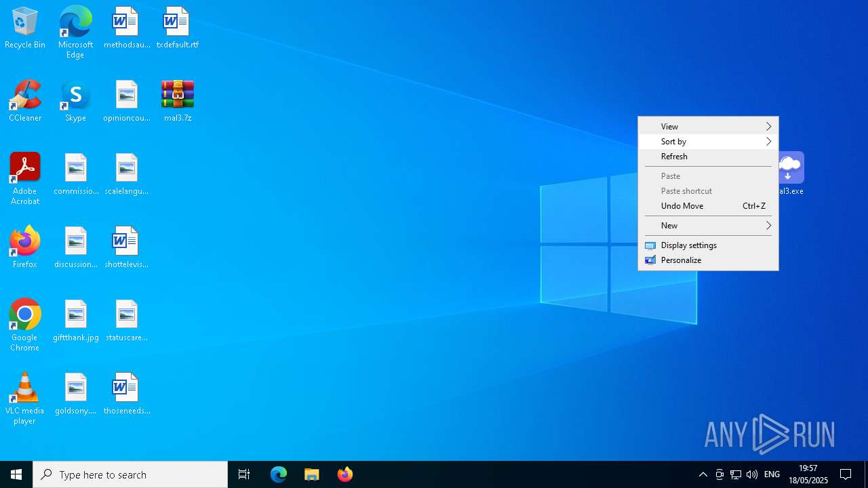Screen dimensions: 868x488
Task: Click the taskbar search box
Action: (x=130, y=474)
